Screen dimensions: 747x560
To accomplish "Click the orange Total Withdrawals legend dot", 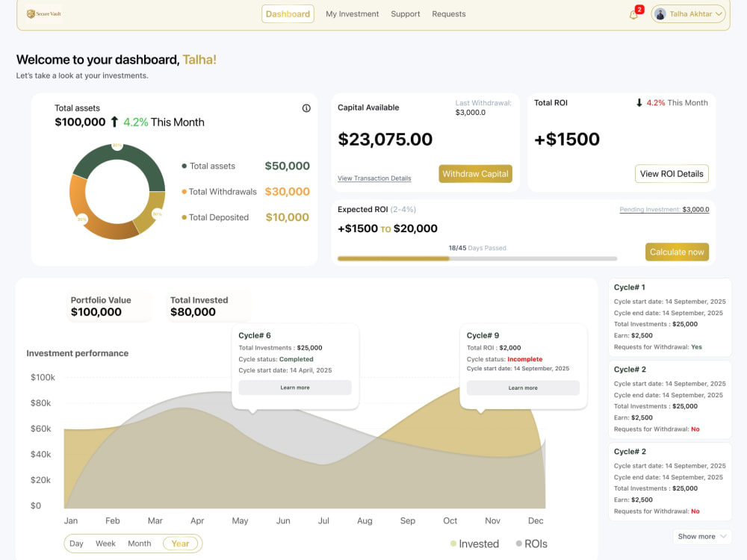I will click(x=184, y=191).
